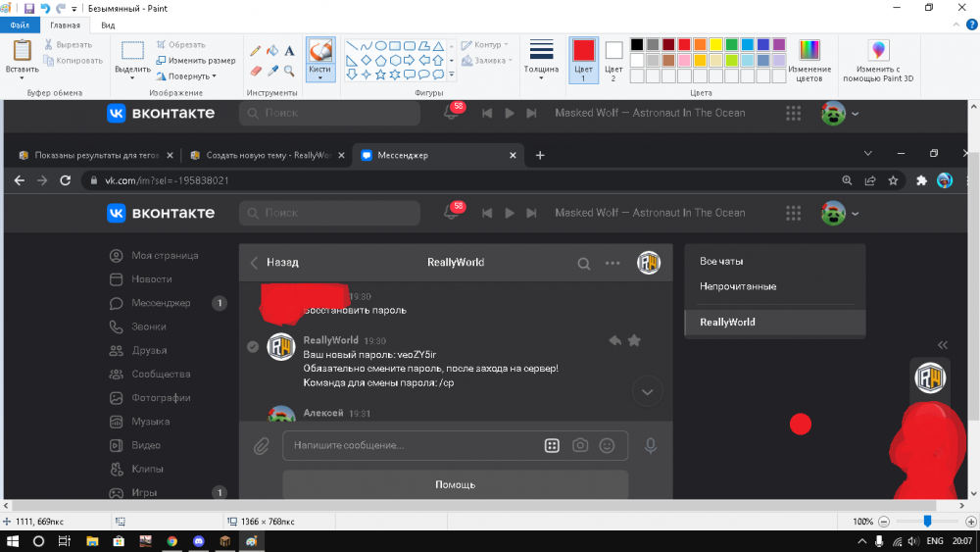Click Cut (Вырезать) in the clipboard group
The image size is (980, 552).
click(x=68, y=44)
